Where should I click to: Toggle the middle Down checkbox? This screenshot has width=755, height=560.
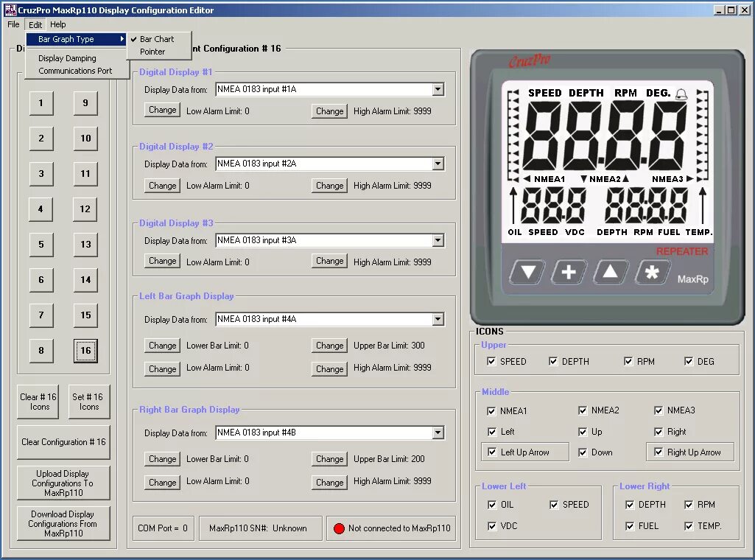pos(583,452)
